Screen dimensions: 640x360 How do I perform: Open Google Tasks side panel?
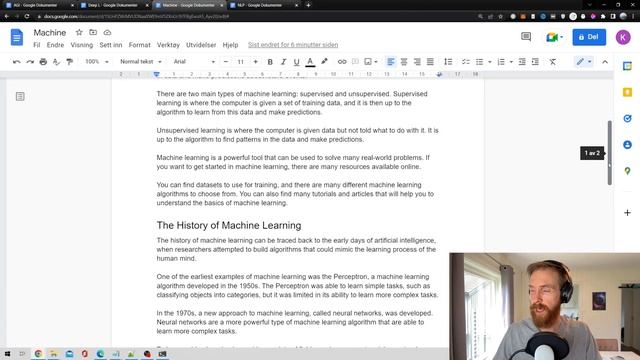pyautogui.click(x=627, y=118)
